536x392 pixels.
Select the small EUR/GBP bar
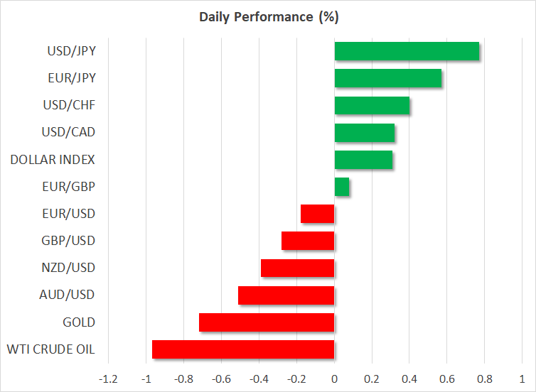pos(341,187)
